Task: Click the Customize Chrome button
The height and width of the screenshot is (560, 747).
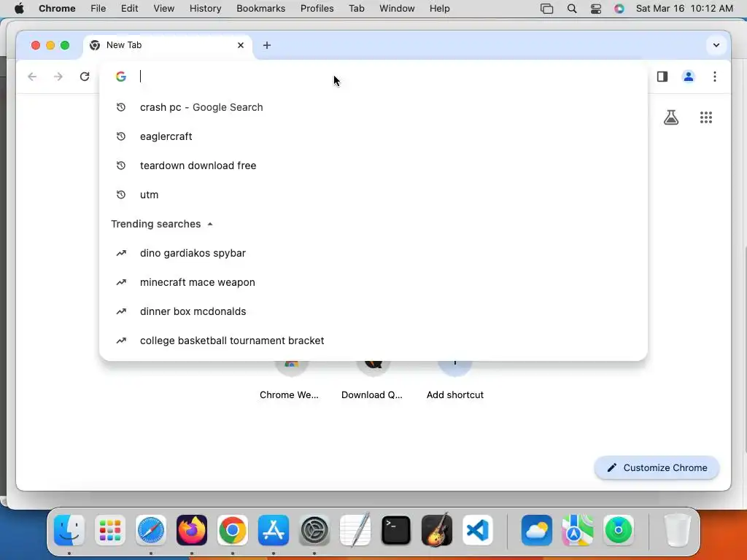Action: [x=657, y=467]
